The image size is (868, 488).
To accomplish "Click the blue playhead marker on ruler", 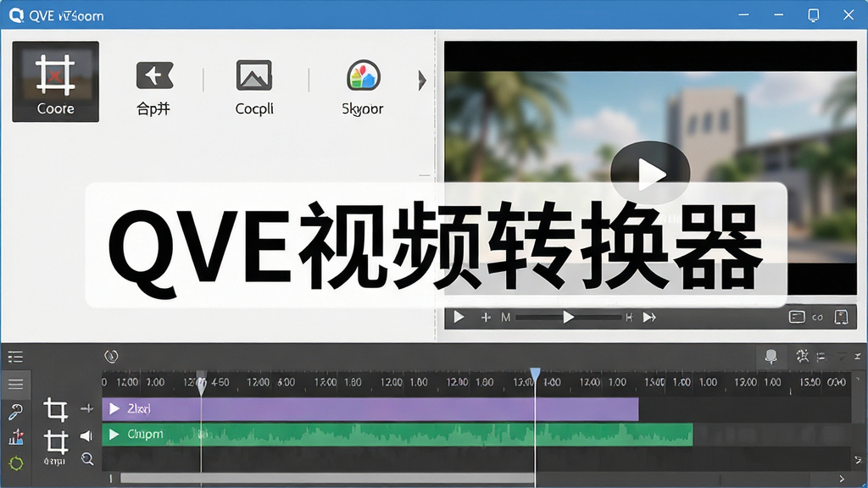I will click(535, 375).
